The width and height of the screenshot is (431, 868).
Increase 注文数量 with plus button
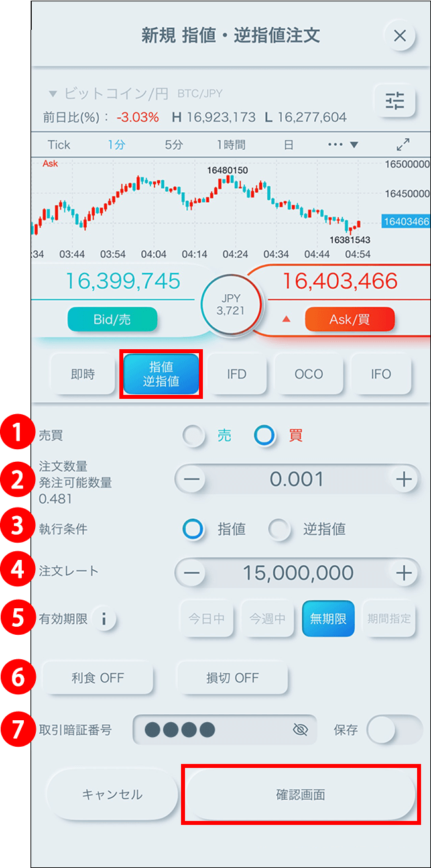point(404,480)
